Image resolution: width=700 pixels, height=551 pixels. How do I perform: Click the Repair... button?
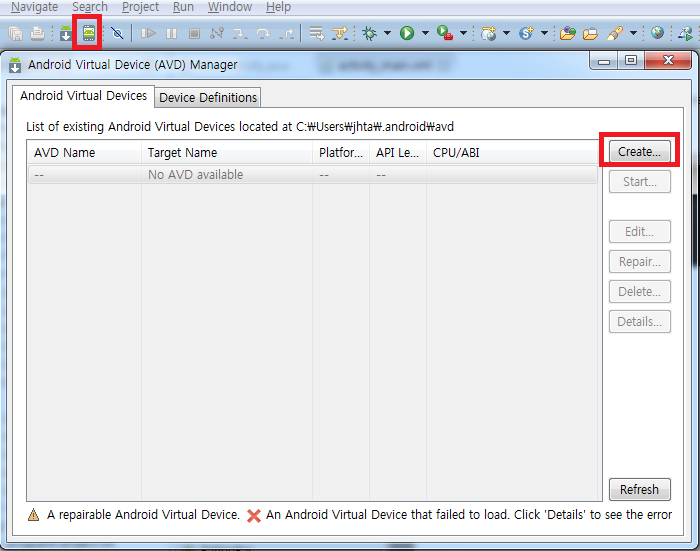tap(640, 261)
